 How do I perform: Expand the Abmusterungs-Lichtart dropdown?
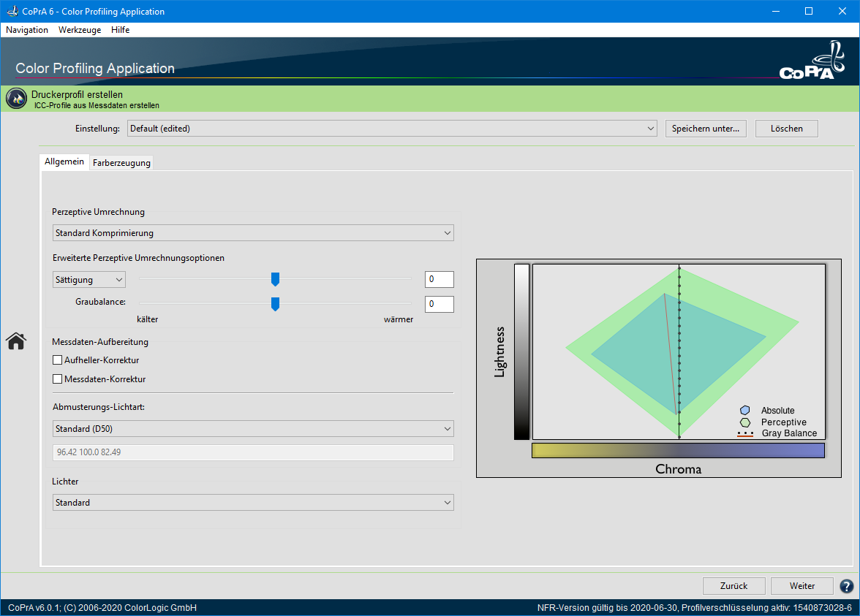pyautogui.click(x=253, y=428)
